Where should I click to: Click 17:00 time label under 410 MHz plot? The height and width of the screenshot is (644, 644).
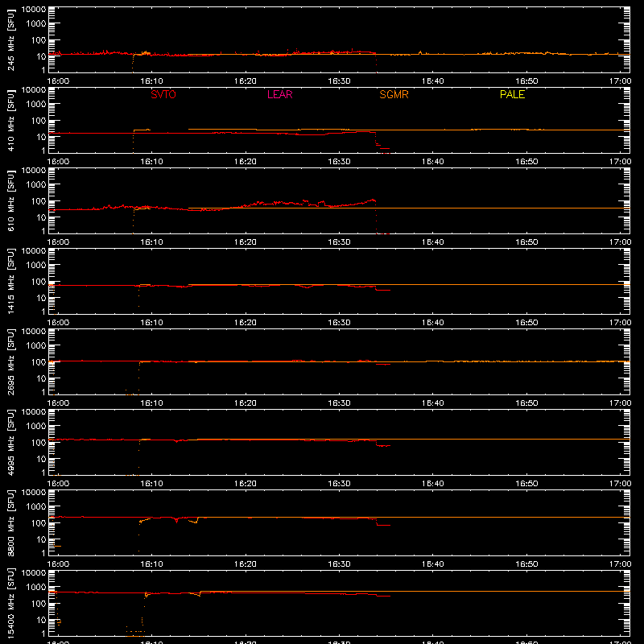pyautogui.click(x=620, y=162)
